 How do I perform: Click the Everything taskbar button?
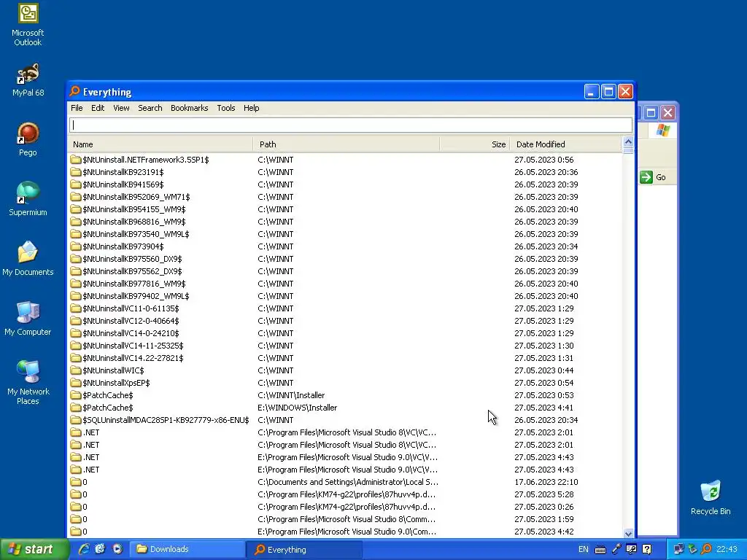(x=304, y=549)
